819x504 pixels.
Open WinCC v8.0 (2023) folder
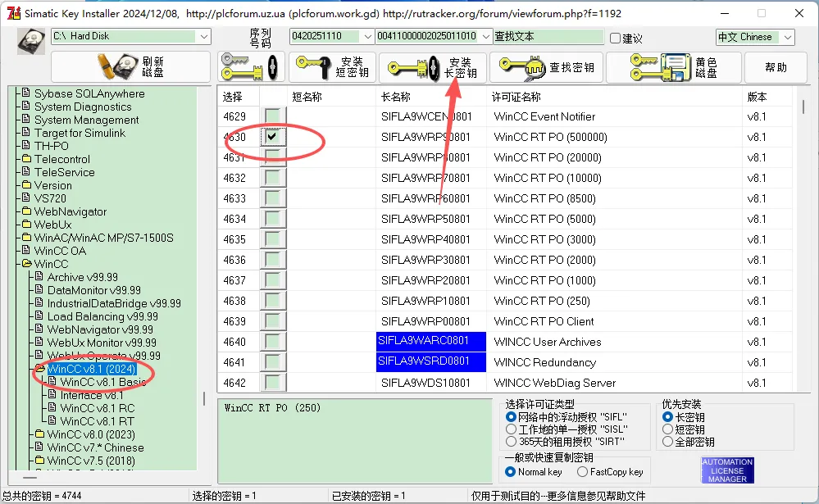[91, 434]
